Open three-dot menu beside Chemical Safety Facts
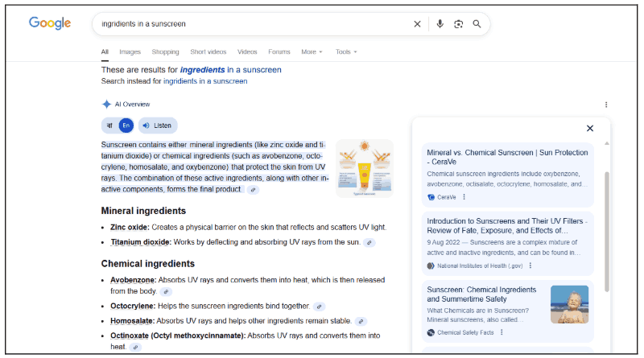The width and height of the screenshot is (644, 358). point(502,332)
